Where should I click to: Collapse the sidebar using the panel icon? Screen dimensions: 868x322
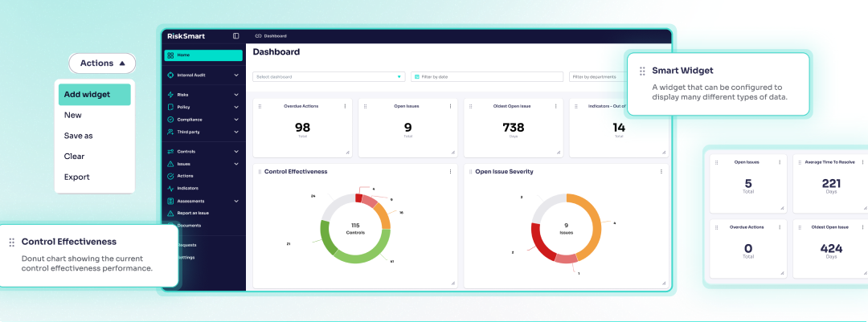pyautogui.click(x=235, y=36)
